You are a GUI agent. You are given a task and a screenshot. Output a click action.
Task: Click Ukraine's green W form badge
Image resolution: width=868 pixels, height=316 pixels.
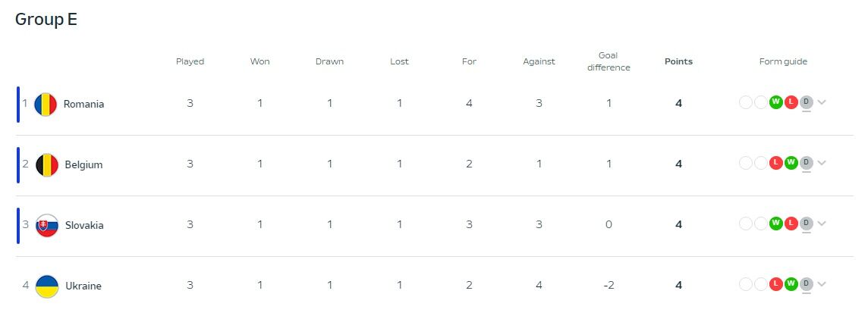tap(791, 284)
